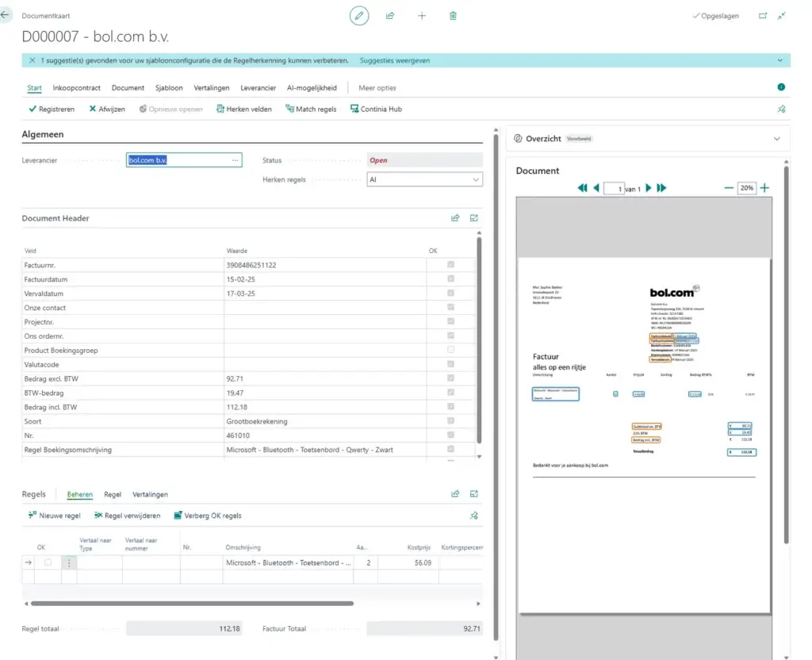Go to first page of document viewer

[583, 187]
